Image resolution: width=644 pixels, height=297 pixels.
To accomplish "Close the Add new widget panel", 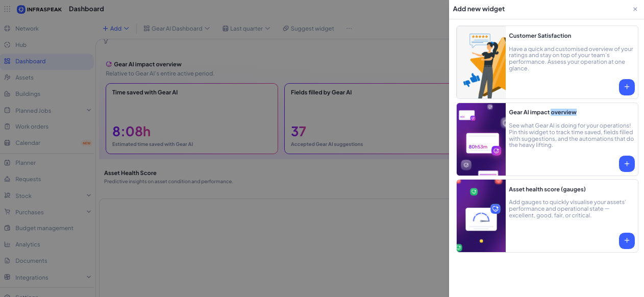I will 635,9.
